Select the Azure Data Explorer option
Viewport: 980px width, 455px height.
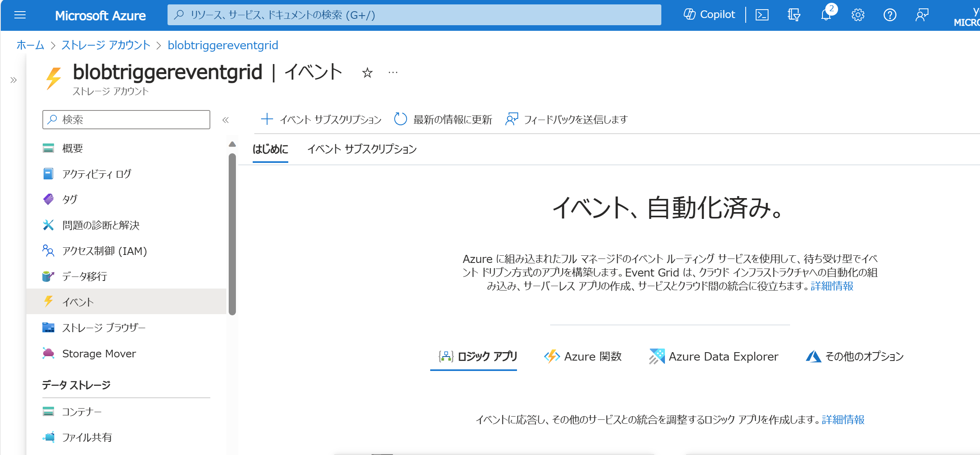[716, 357]
